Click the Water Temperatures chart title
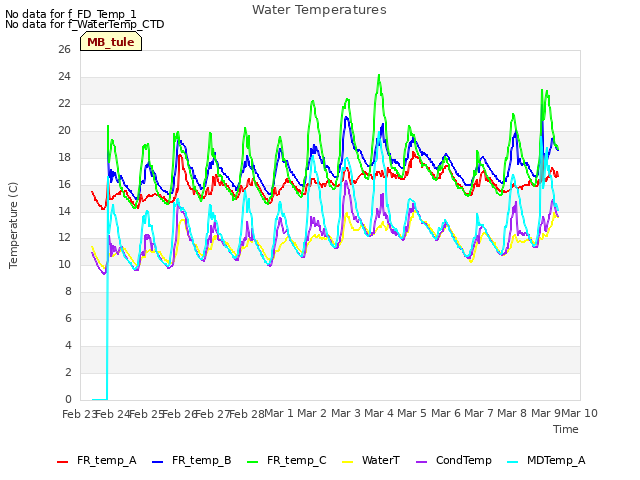 pyautogui.click(x=319, y=10)
